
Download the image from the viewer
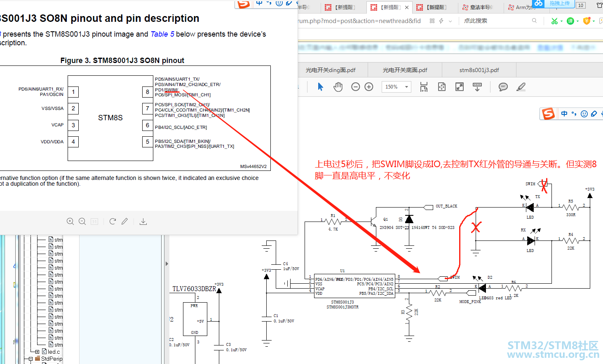pos(143,222)
